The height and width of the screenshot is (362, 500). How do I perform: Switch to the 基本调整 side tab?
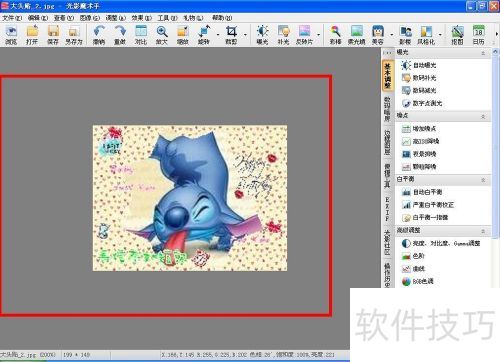[x=388, y=76]
